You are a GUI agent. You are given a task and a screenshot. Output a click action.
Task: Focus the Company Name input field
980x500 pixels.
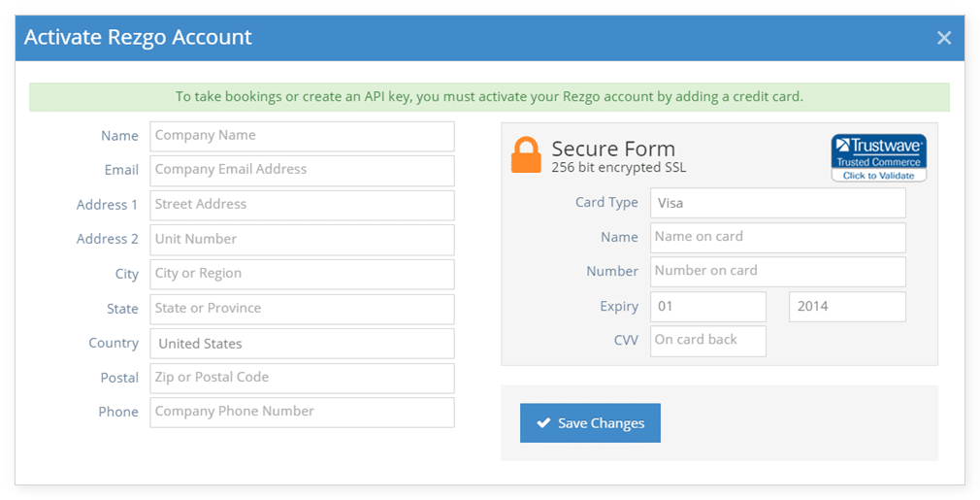302,136
